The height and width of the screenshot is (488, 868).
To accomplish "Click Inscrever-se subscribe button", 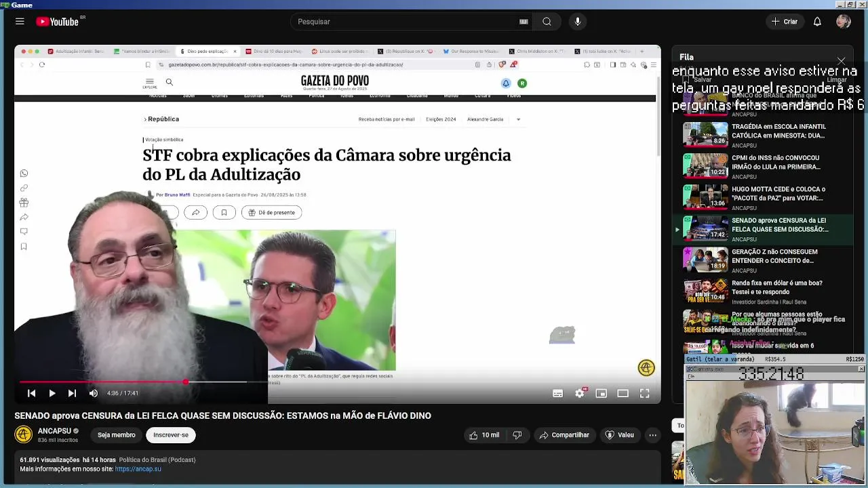I will coord(171,435).
